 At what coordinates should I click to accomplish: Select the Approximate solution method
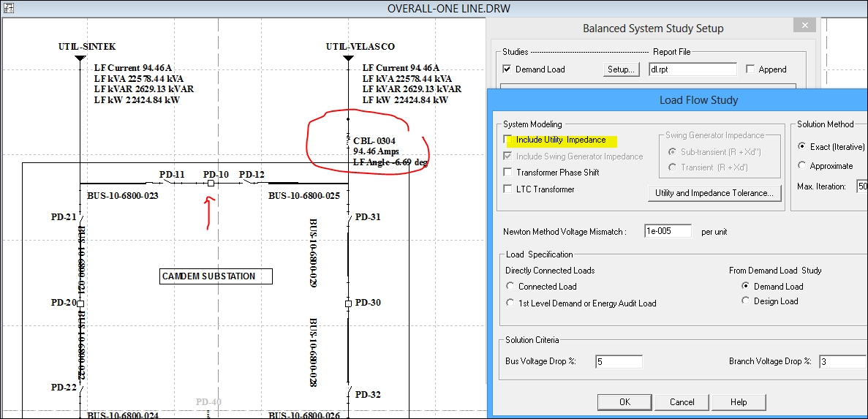[802, 166]
